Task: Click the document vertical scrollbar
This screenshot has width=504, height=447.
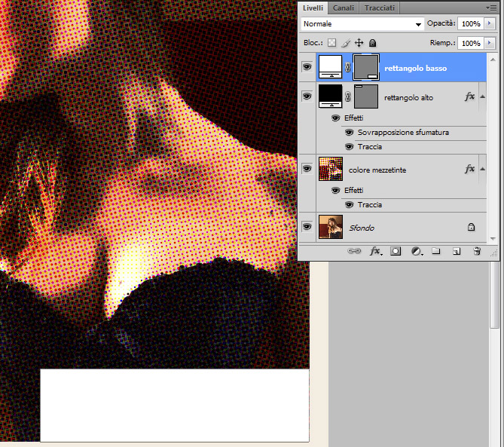Action: click(x=494, y=295)
